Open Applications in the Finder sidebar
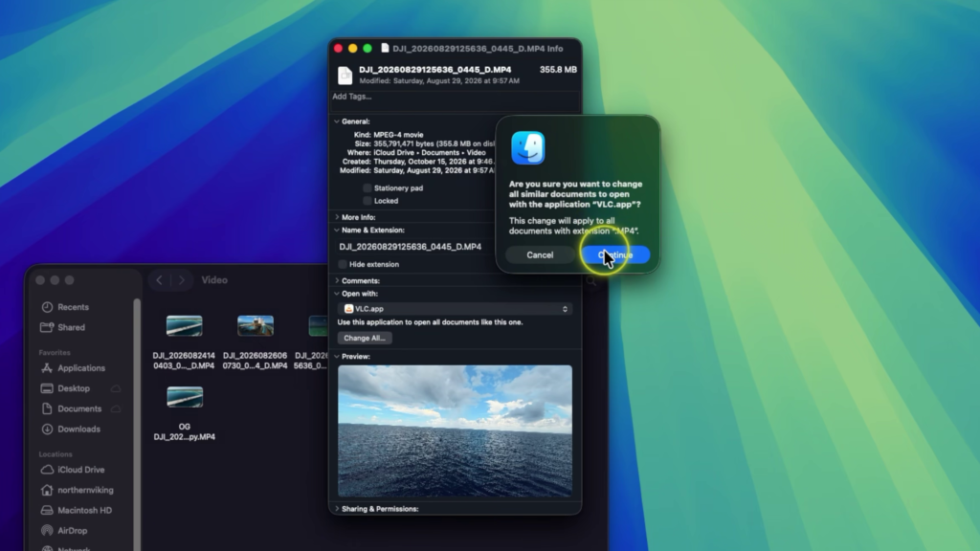Viewport: 980px width, 551px height. (x=73, y=368)
